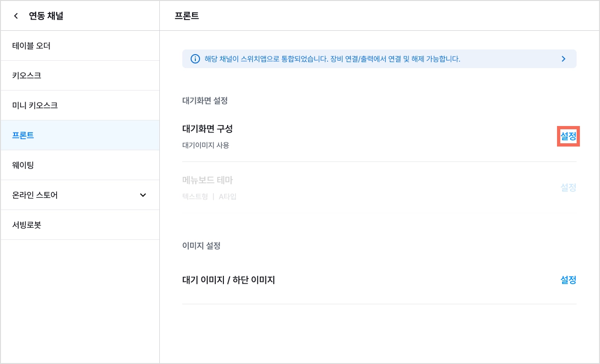Click the back arrow beside 연동 채널
Viewport: 600px width, 364px height.
pyautogui.click(x=16, y=16)
